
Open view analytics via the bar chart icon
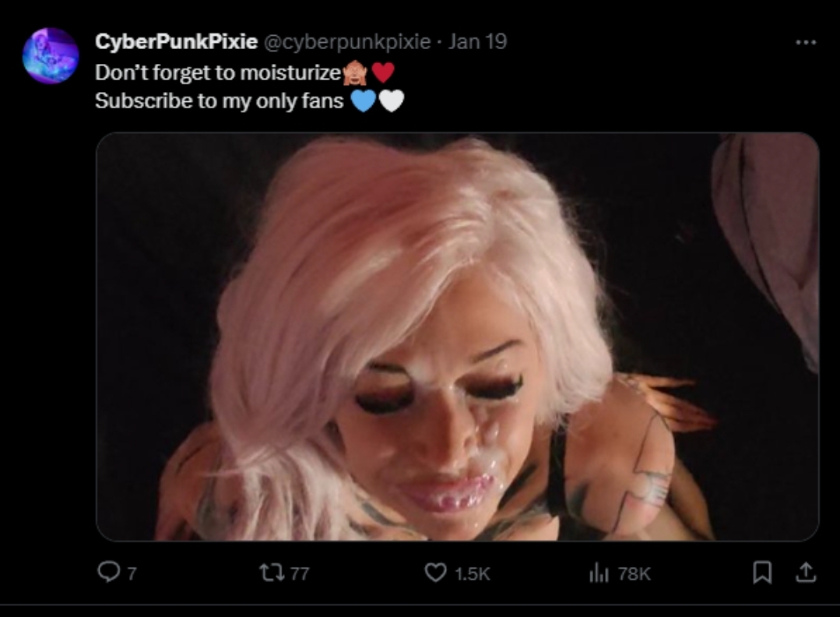pos(599,573)
